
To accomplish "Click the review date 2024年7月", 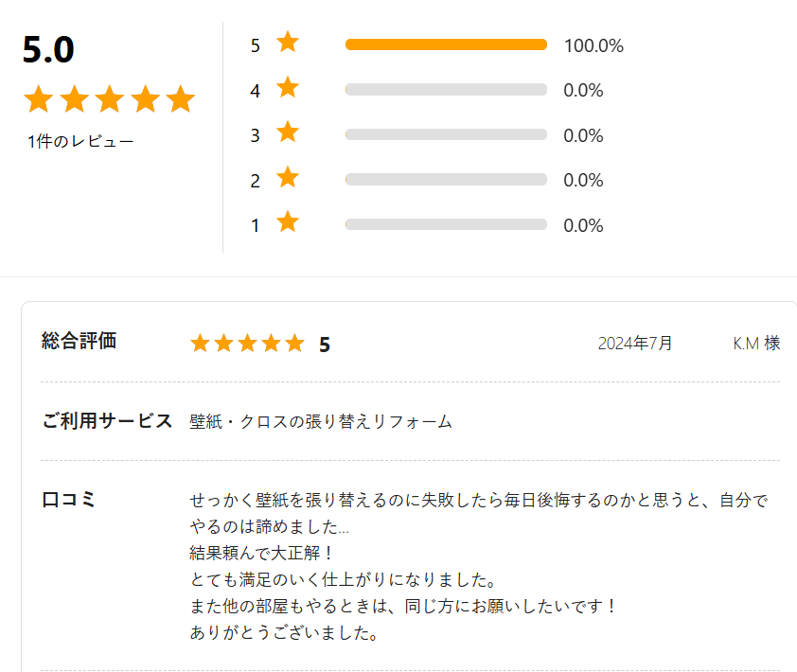I will tap(635, 344).
